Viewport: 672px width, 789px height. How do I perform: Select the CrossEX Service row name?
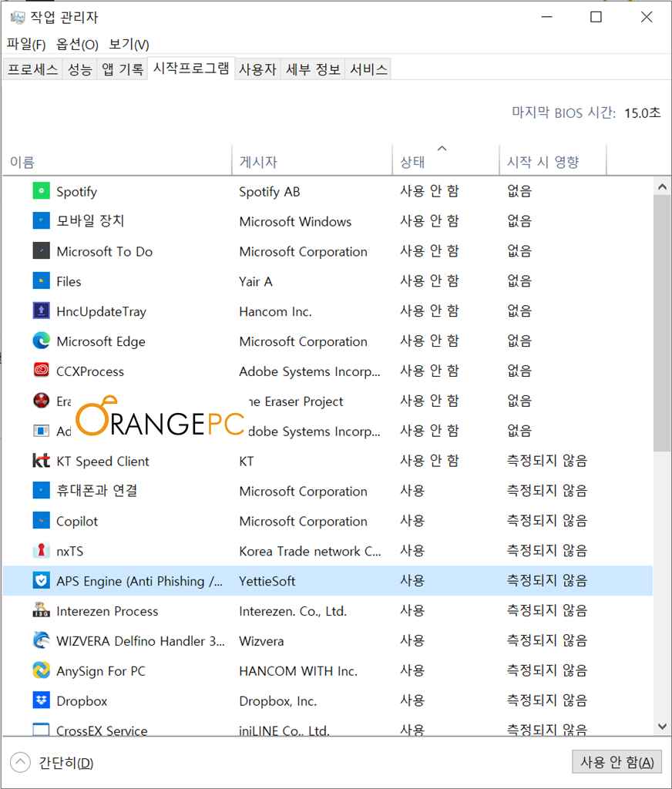coord(102,730)
